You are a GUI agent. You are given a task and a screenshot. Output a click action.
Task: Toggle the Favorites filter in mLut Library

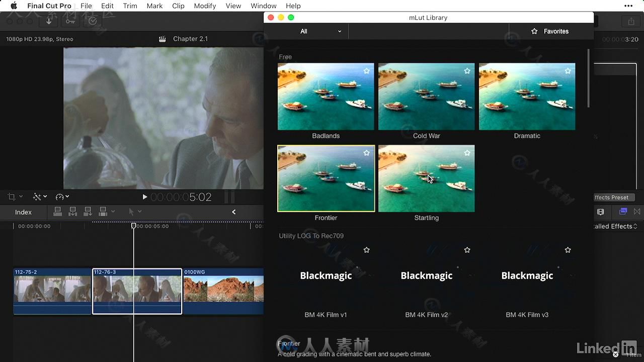point(550,31)
